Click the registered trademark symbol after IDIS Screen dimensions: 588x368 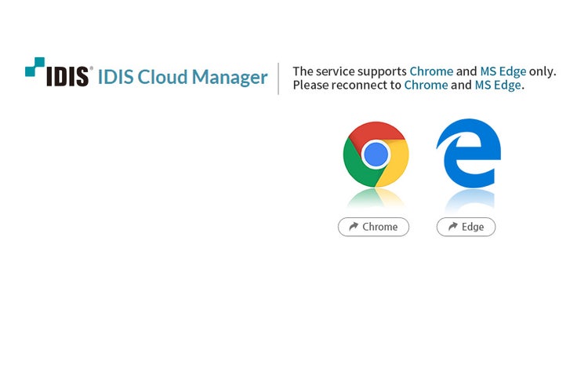(92, 70)
